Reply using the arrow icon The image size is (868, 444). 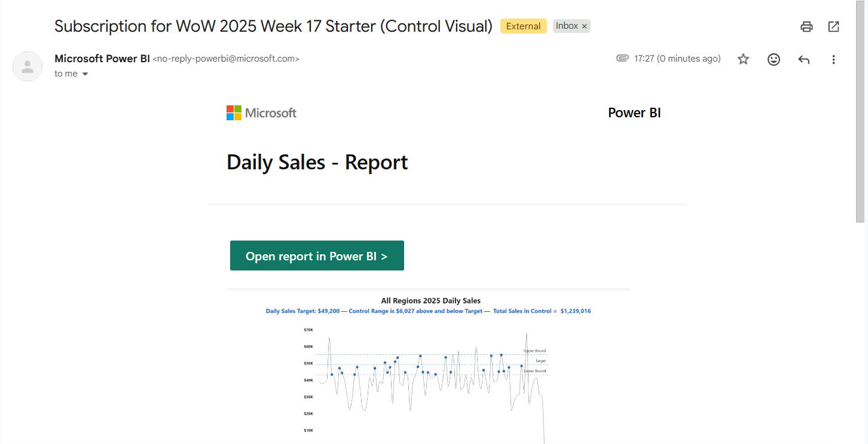pyautogui.click(x=804, y=59)
